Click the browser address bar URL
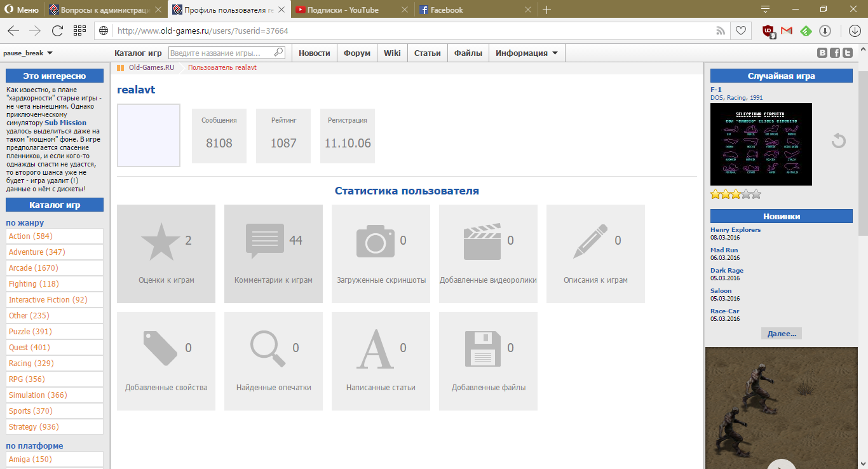This screenshot has height=469, width=868. pos(203,31)
